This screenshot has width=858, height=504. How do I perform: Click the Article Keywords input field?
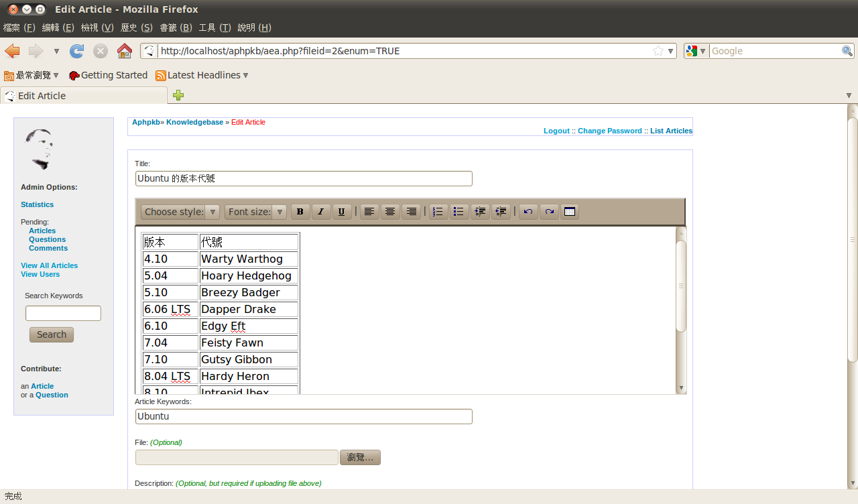pyautogui.click(x=304, y=416)
